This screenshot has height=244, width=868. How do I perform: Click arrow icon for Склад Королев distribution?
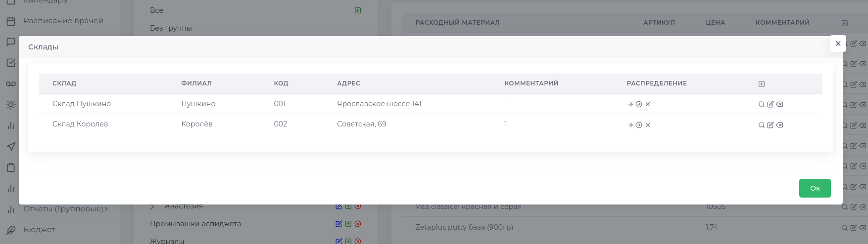point(630,125)
